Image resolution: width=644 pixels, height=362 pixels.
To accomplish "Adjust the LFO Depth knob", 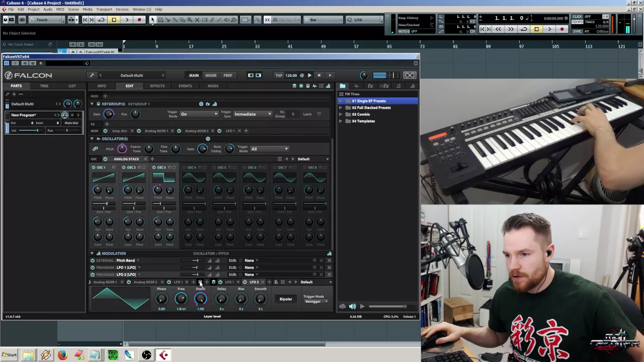I will click(x=201, y=299).
